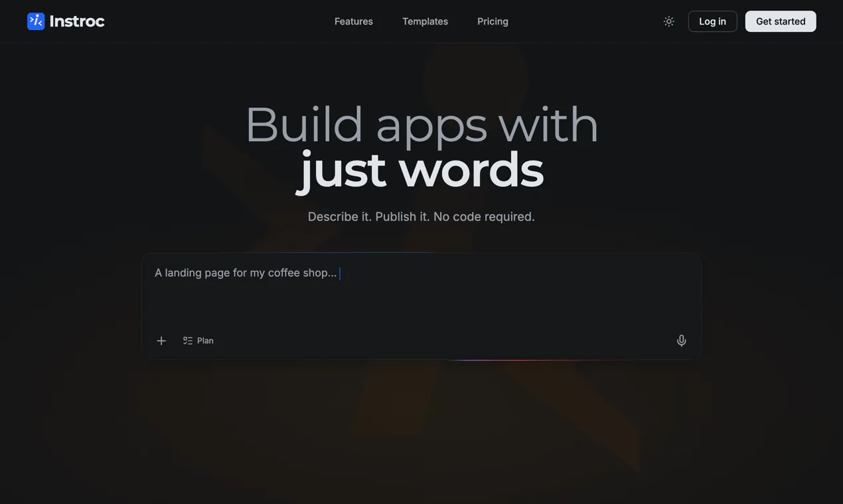Open the Features nav link
The width and height of the screenshot is (843, 504).
[x=354, y=21]
